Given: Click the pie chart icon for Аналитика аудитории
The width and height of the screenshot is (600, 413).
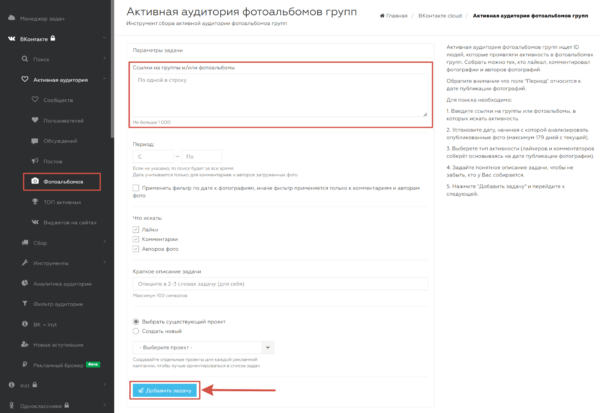Looking at the screenshot, I should 25,283.
